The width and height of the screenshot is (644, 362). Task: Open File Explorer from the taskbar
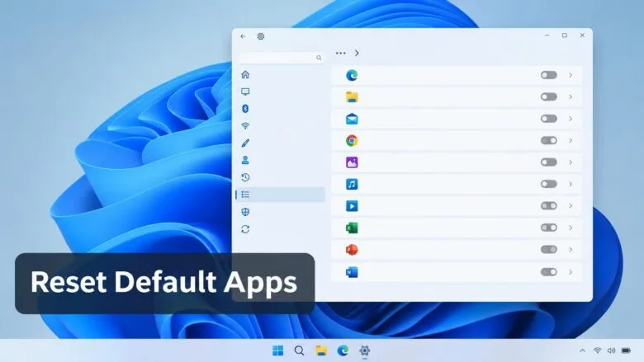pos(321,350)
